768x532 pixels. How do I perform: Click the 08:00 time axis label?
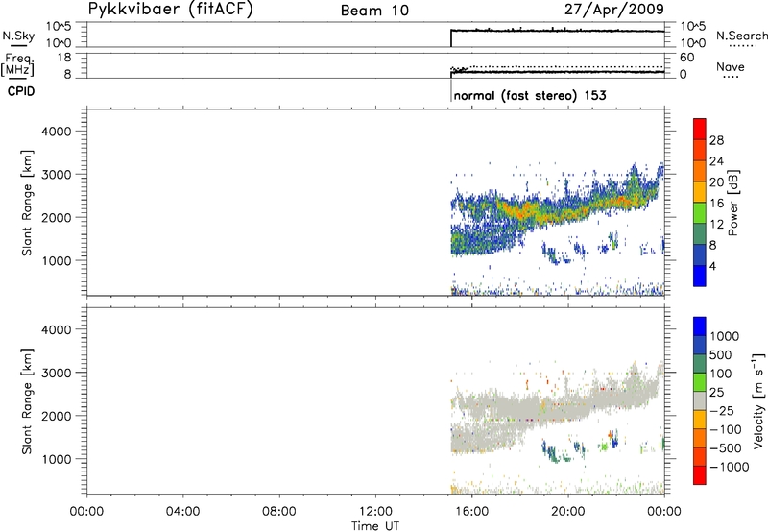click(x=279, y=512)
